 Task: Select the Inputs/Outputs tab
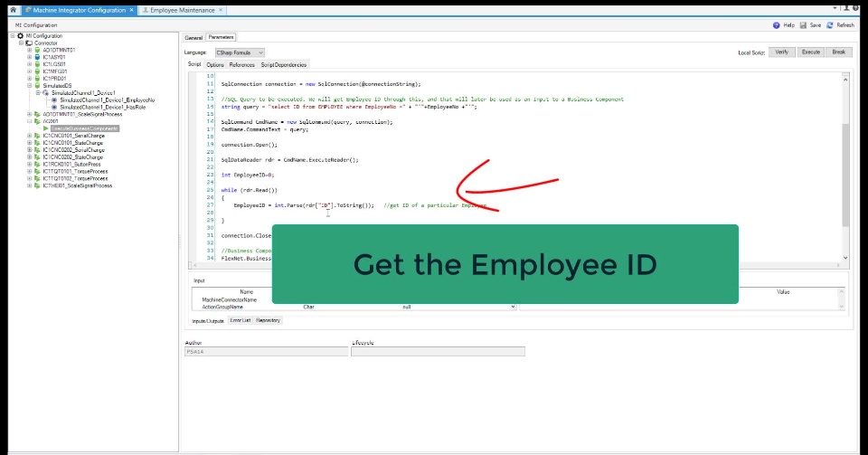click(x=208, y=321)
